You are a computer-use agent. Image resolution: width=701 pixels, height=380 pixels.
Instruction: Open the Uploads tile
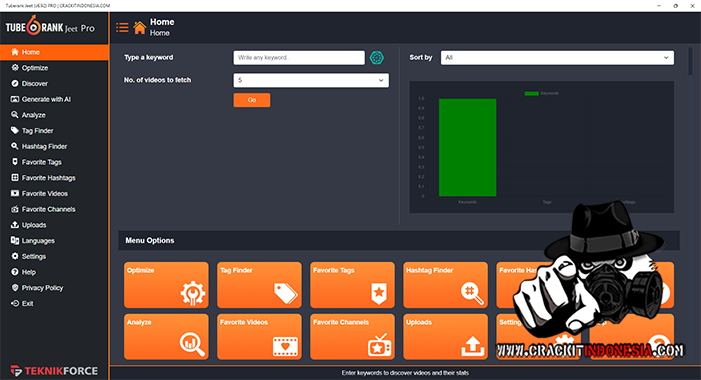[445, 337]
